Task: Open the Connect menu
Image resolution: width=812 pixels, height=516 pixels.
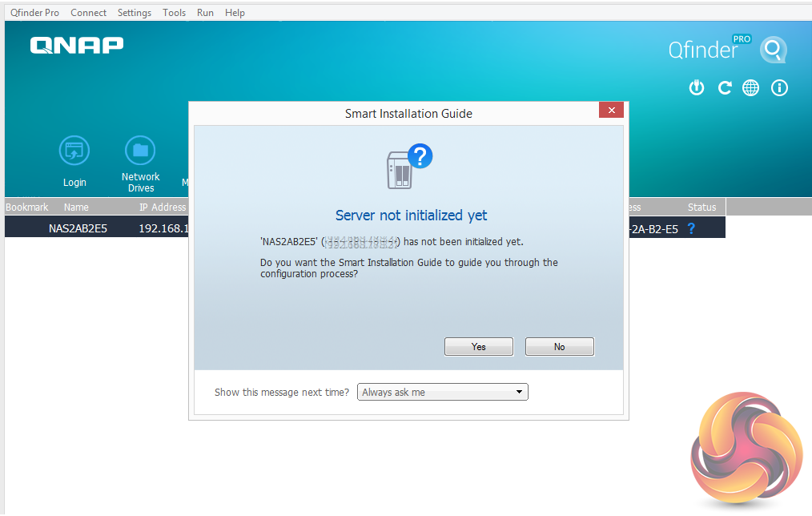Action: pyautogui.click(x=88, y=13)
